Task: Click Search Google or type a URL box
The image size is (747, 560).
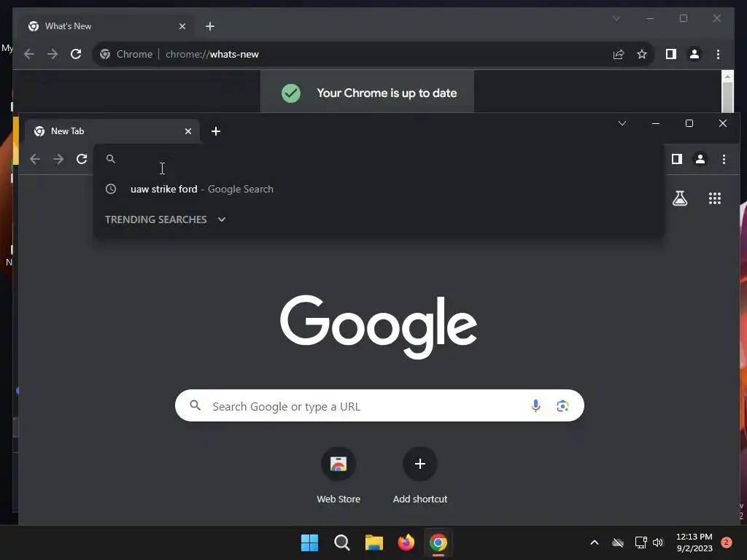Action: (x=379, y=405)
